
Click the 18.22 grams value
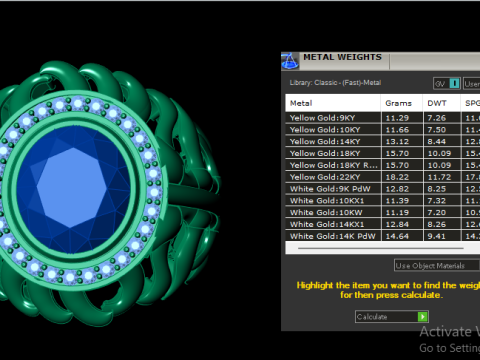point(397,177)
